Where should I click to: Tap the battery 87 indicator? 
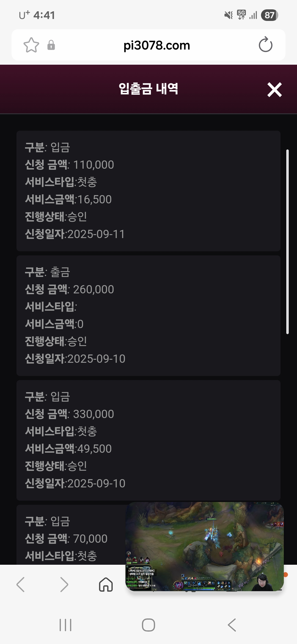tap(269, 15)
